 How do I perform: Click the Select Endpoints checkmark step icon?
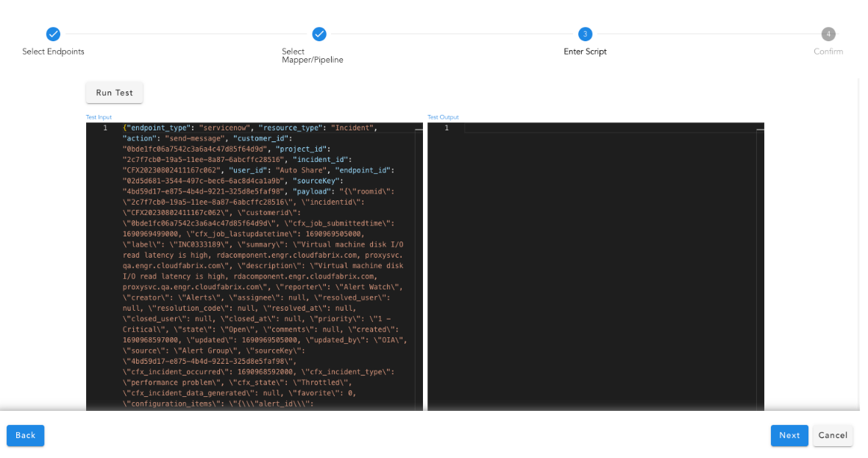(53, 34)
